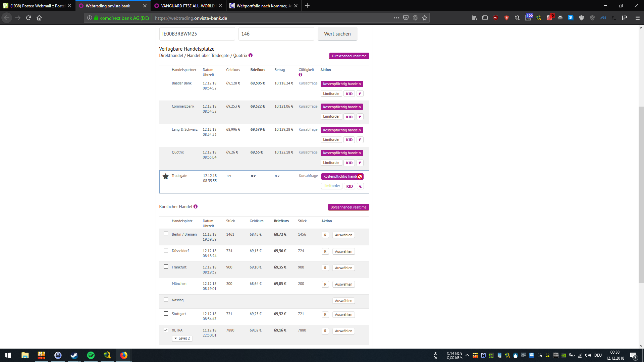Open Spotify from the taskbar
Image resolution: width=644 pixels, height=362 pixels.
coord(91,355)
